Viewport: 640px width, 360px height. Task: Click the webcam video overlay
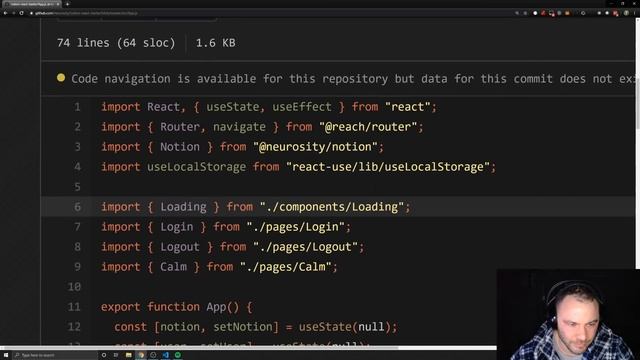(568, 314)
